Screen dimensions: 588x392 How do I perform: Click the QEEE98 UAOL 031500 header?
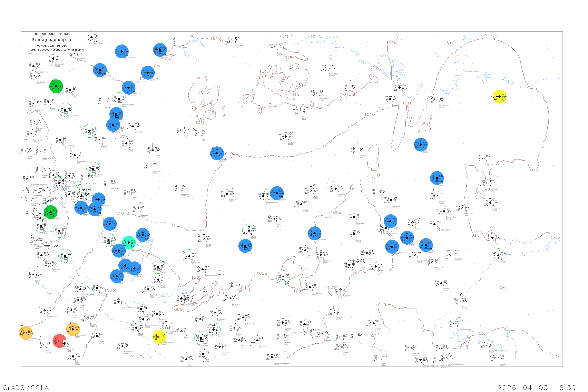coord(53,34)
